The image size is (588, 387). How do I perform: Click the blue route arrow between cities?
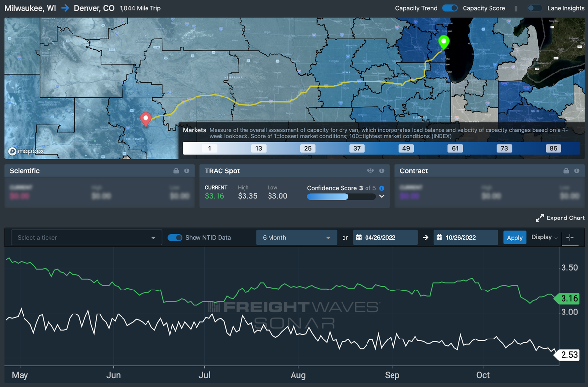(x=65, y=8)
